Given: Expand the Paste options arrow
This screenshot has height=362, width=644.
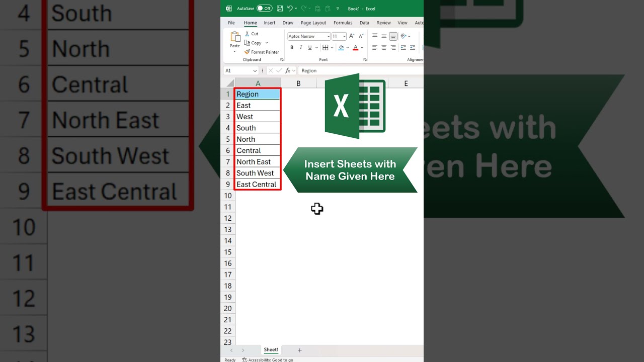Looking at the screenshot, I should point(234,51).
